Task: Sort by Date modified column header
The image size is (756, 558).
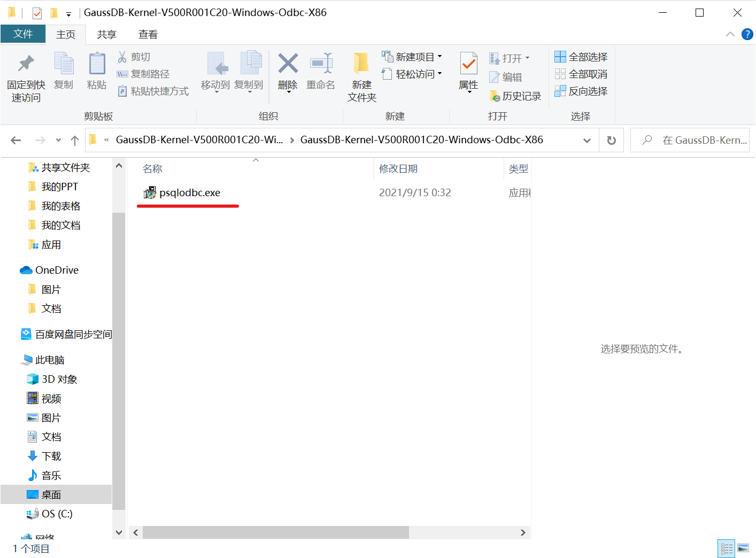Action: 398,169
